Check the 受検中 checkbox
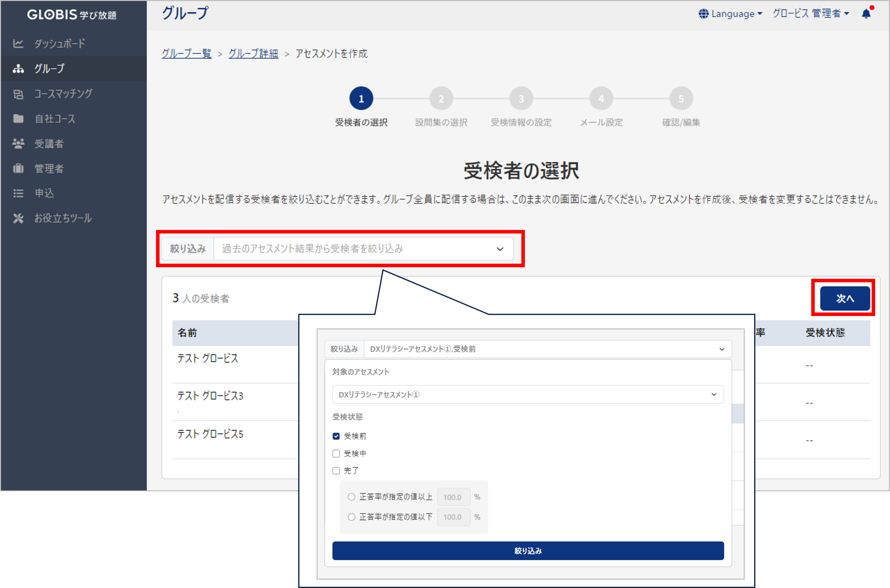The width and height of the screenshot is (890, 588). [x=336, y=453]
